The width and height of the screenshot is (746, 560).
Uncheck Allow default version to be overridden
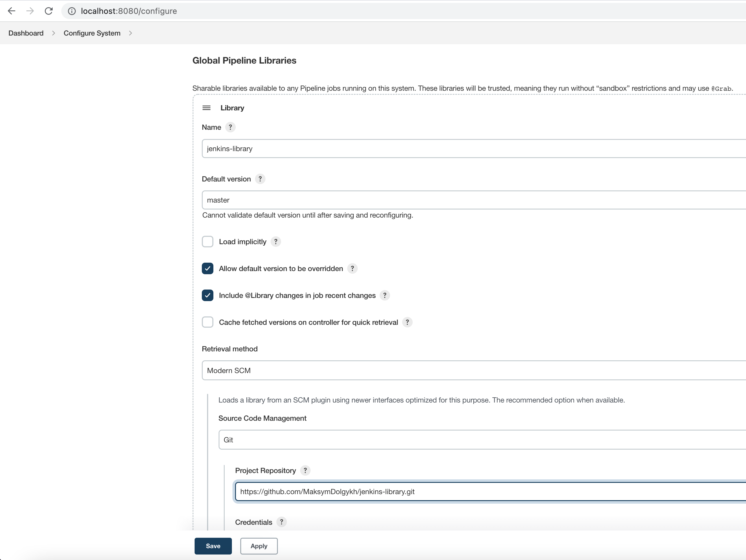point(207,268)
